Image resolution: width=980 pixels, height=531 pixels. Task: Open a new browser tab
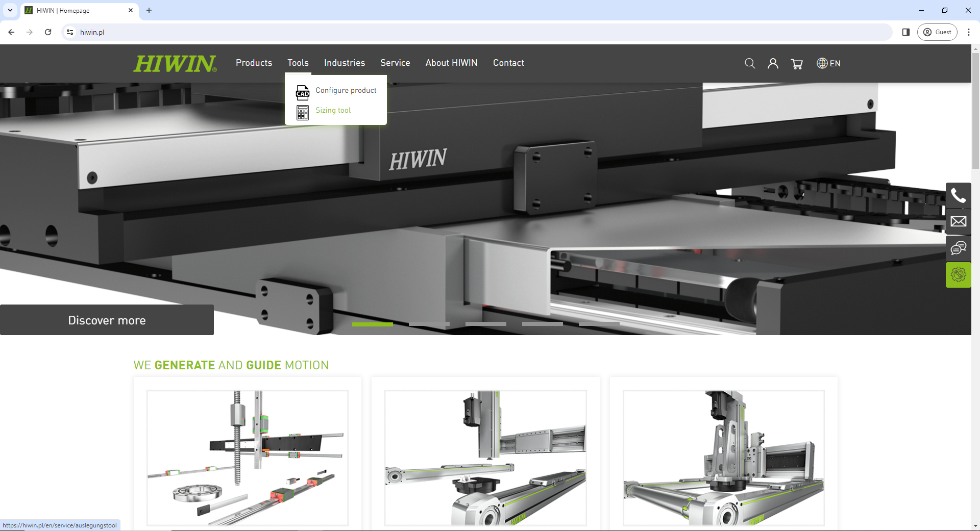149,10
